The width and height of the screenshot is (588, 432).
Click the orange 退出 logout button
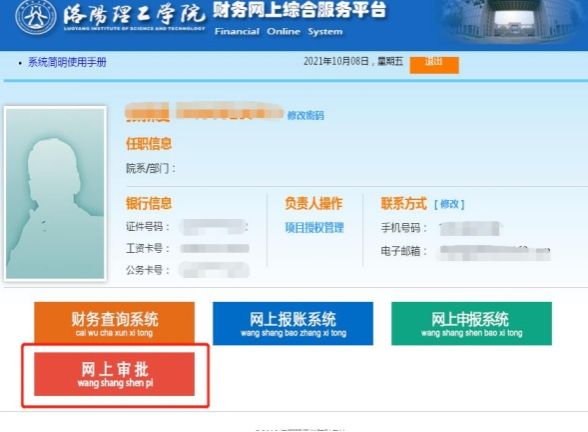point(434,64)
